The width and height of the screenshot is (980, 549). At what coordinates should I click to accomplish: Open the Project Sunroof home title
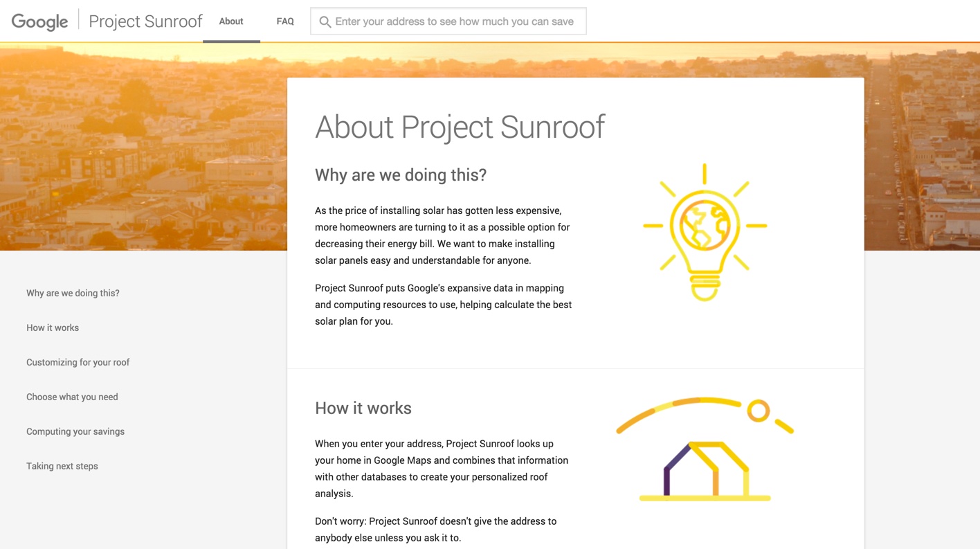[145, 21]
